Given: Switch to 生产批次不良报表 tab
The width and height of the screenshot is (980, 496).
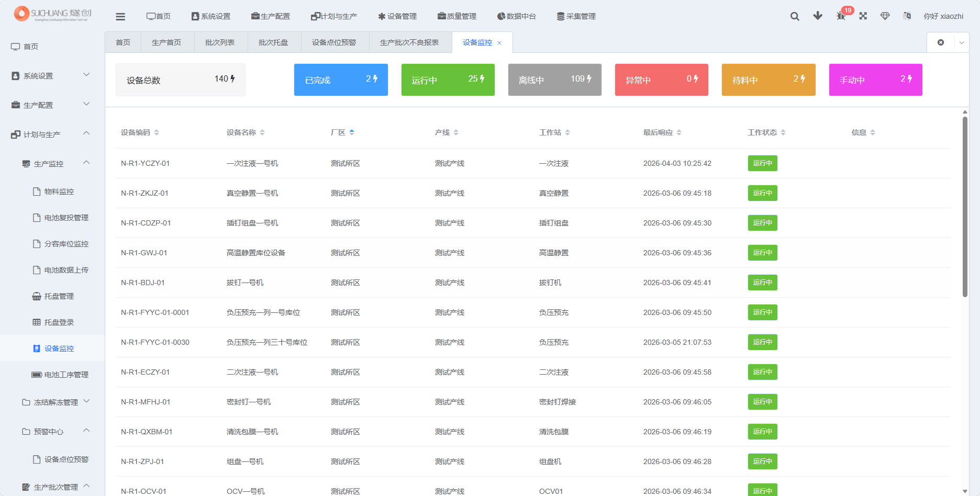Looking at the screenshot, I should (x=409, y=42).
